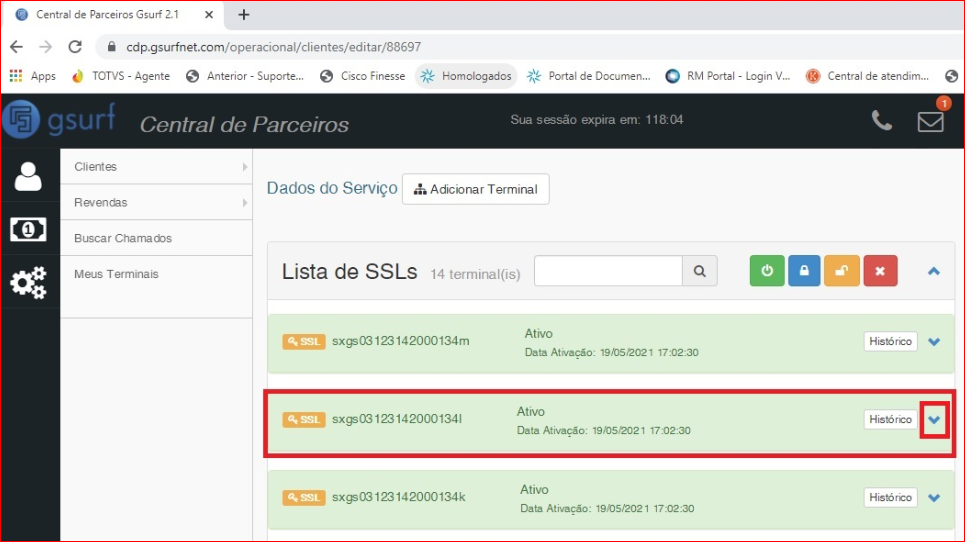This screenshot has height=542, width=965.
Task: Open a new browser tab
Action: (x=244, y=15)
